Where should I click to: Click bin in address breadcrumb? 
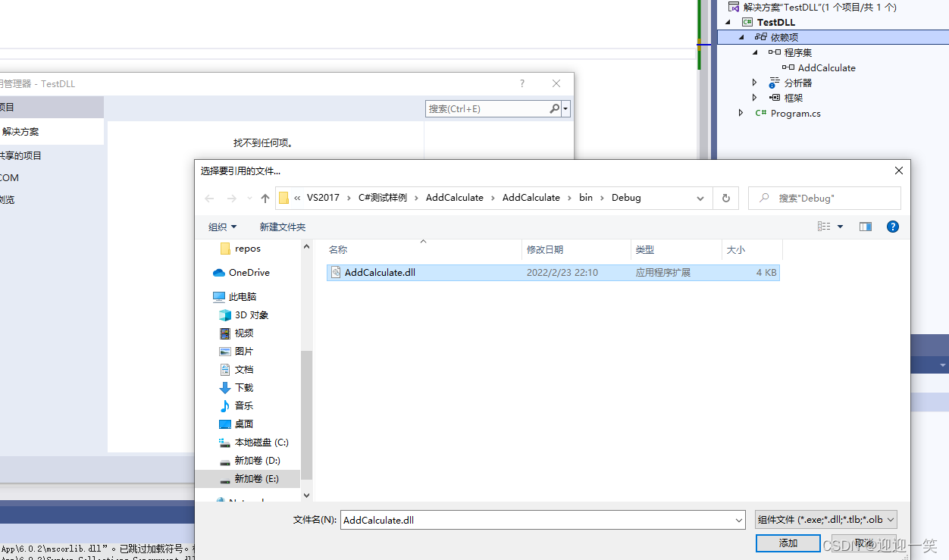point(585,198)
